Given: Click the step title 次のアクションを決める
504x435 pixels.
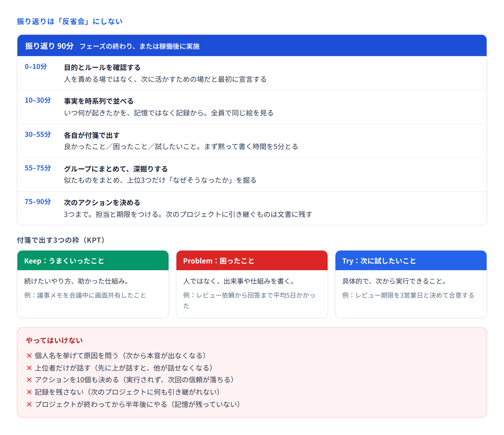Looking at the screenshot, I should click(x=102, y=203).
